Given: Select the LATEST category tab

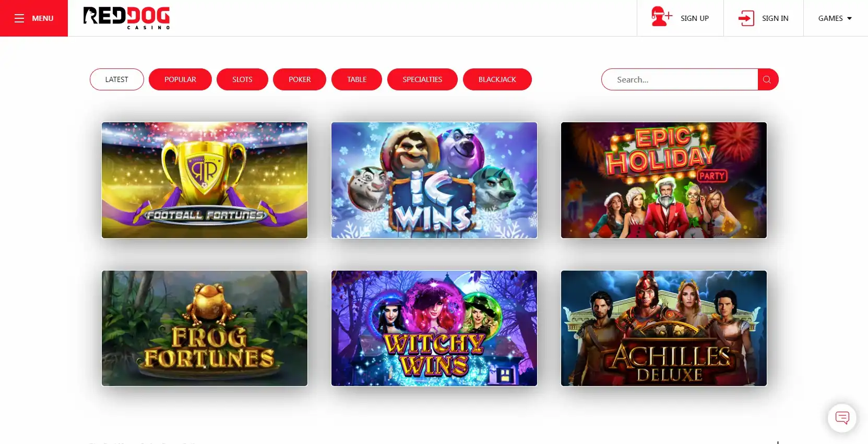Looking at the screenshot, I should 117,79.
